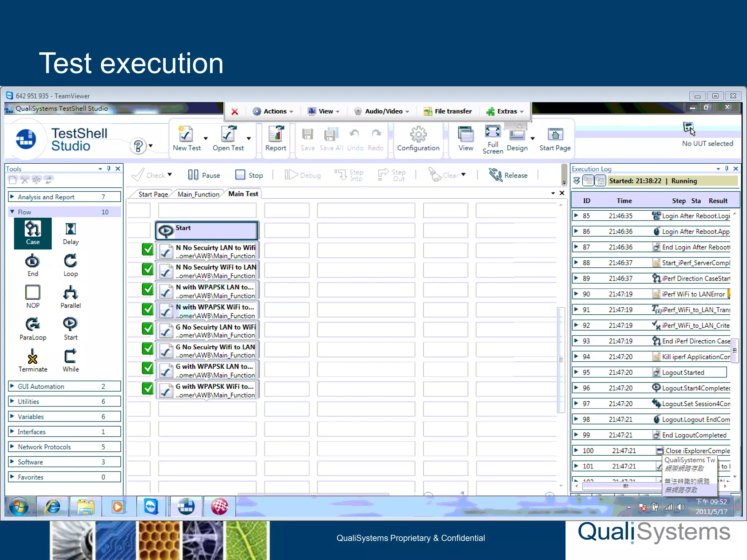Click File transfer in TeamViewer toolbar

coord(448,111)
